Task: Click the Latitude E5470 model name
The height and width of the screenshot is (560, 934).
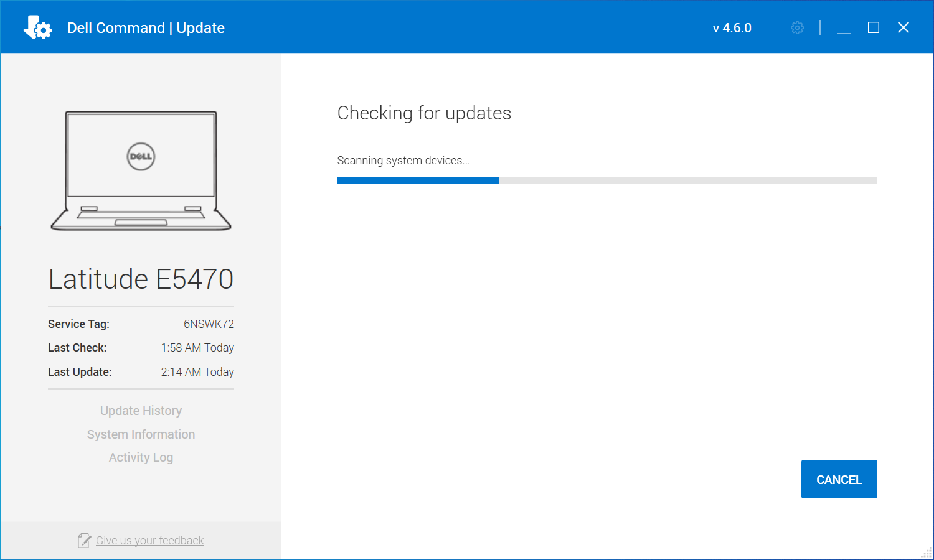Action: tap(141, 279)
